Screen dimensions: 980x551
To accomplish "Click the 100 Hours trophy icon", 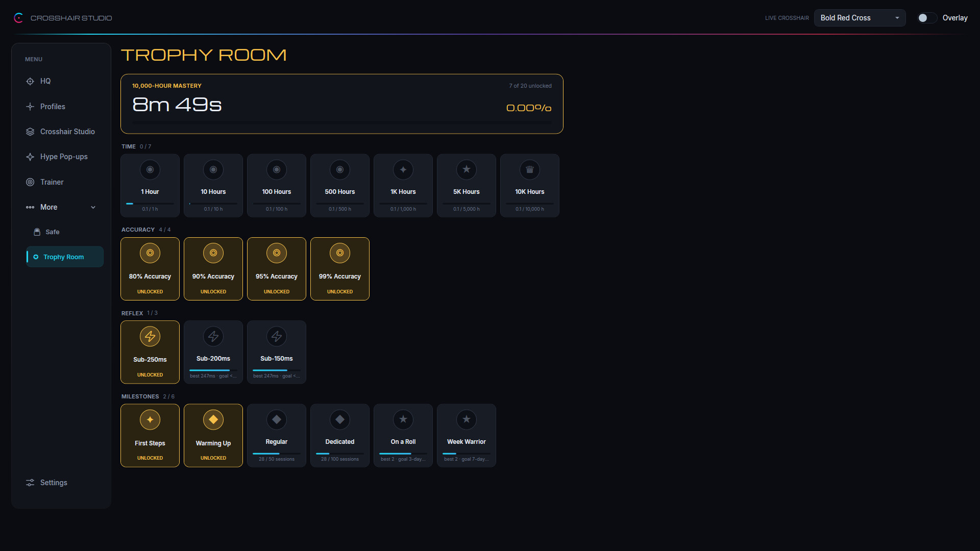I will coord(277,170).
